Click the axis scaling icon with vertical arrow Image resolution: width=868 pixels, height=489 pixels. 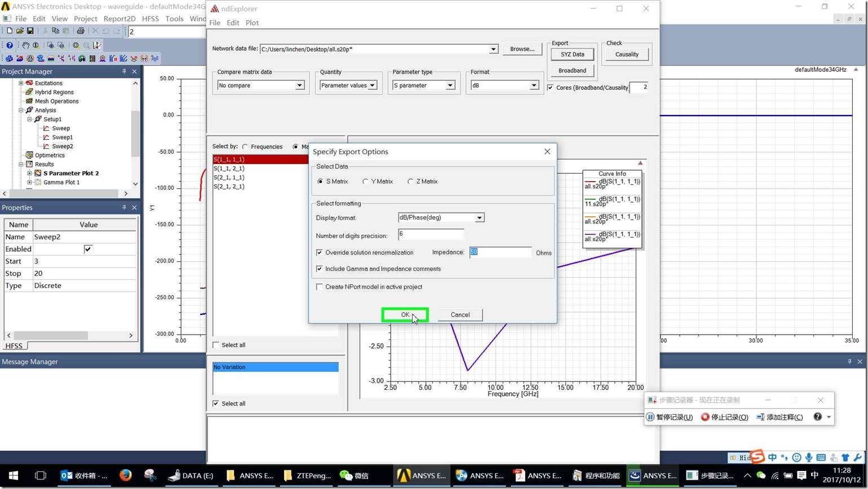click(97, 45)
